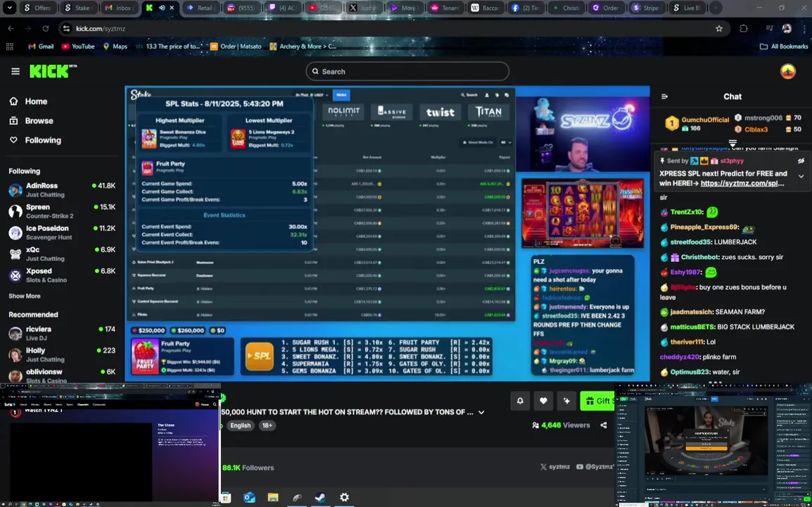Image resolution: width=812 pixels, height=507 pixels.
Task: Click the 18+ tag
Action: [267, 425]
